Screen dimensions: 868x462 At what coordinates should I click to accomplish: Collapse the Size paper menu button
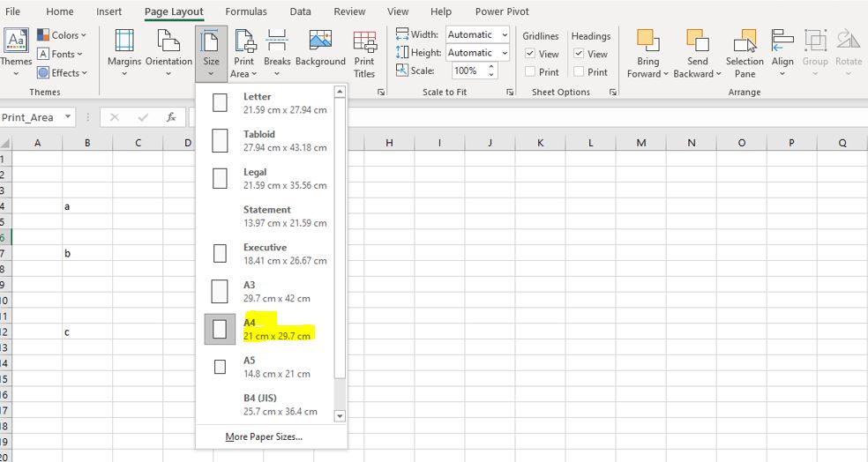click(211, 53)
